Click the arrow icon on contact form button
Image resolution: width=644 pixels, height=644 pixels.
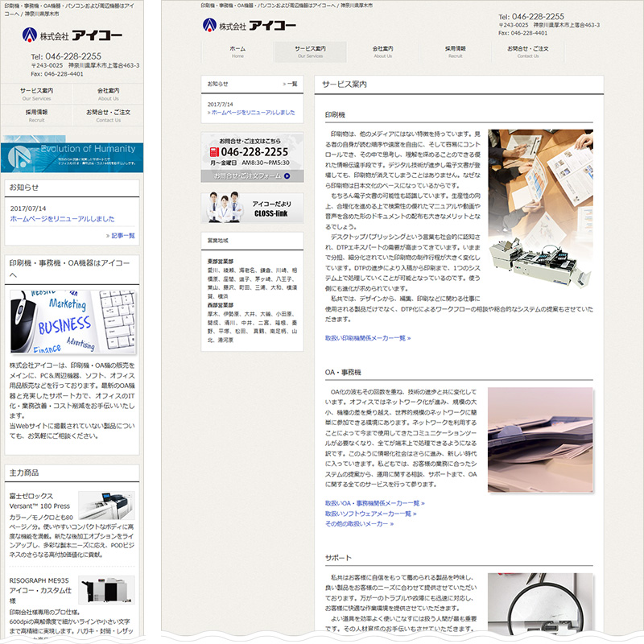click(x=287, y=175)
